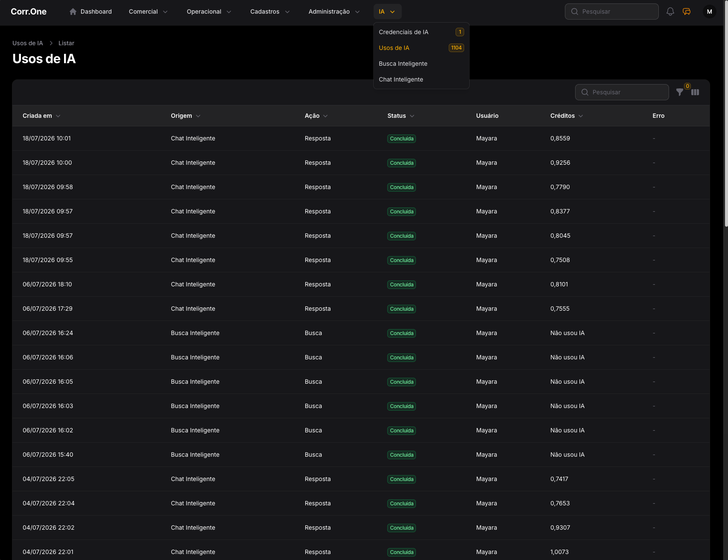This screenshot has height=560, width=728.
Task: Open the chat bubbles icon in header
Action: click(687, 12)
